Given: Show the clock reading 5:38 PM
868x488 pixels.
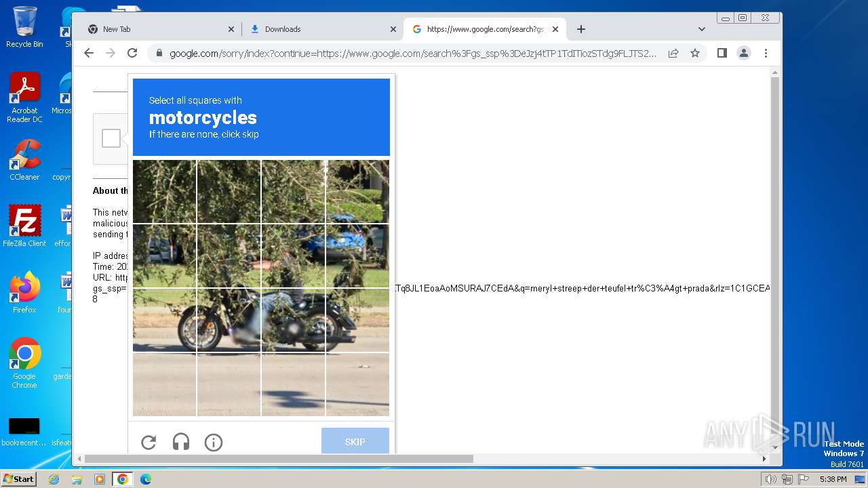Looking at the screenshot, I should pyautogui.click(x=833, y=479).
